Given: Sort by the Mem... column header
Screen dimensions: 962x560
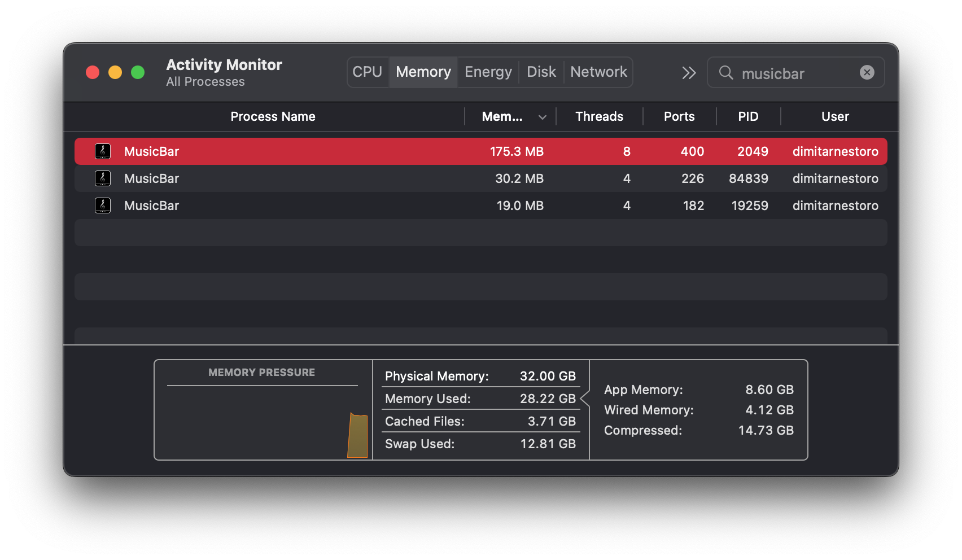Looking at the screenshot, I should click(x=502, y=117).
